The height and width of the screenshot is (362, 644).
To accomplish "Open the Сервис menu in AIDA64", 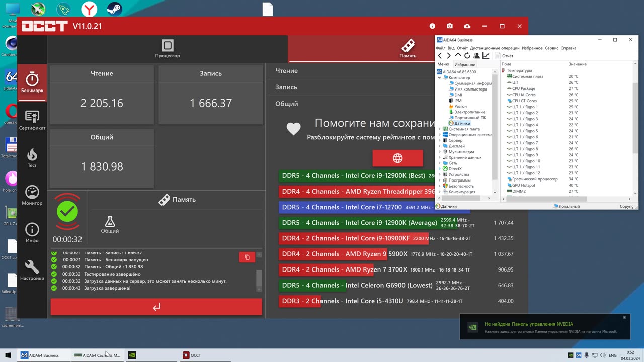I will coord(552,48).
